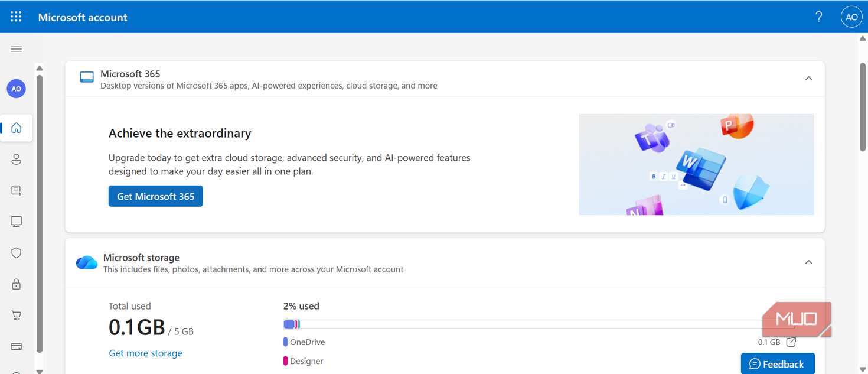Toggle the hamburger navigation menu
This screenshot has width=868, height=374.
point(17,49)
